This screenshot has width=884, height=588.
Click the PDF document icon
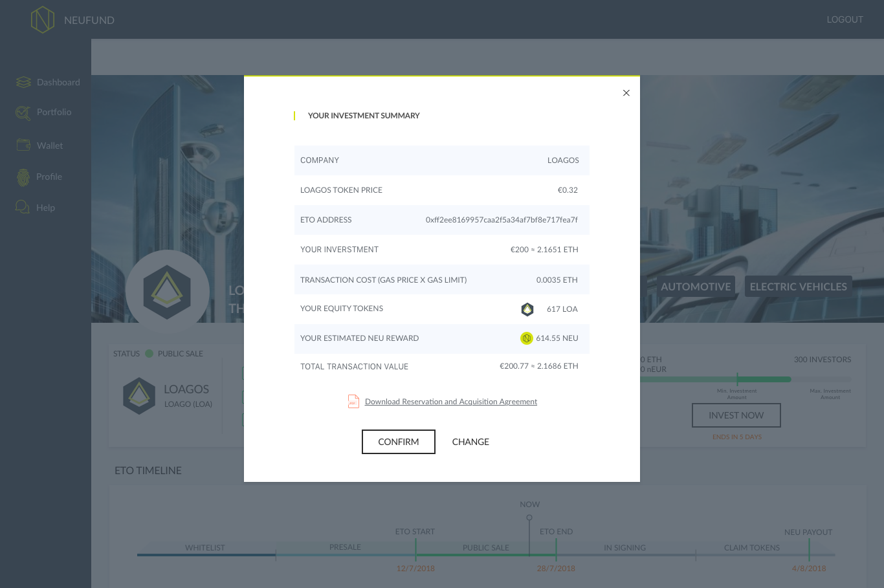[x=353, y=402]
